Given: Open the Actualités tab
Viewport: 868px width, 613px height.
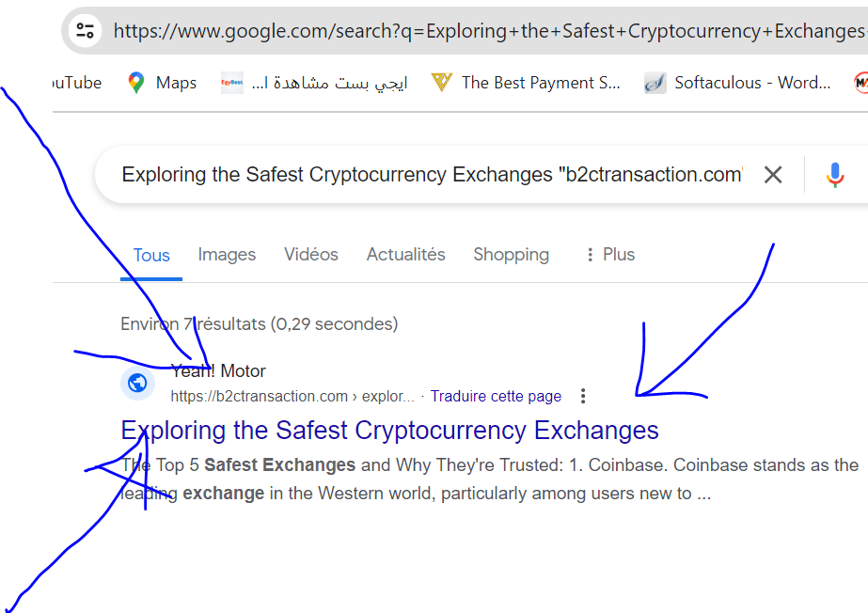Looking at the screenshot, I should click(406, 255).
